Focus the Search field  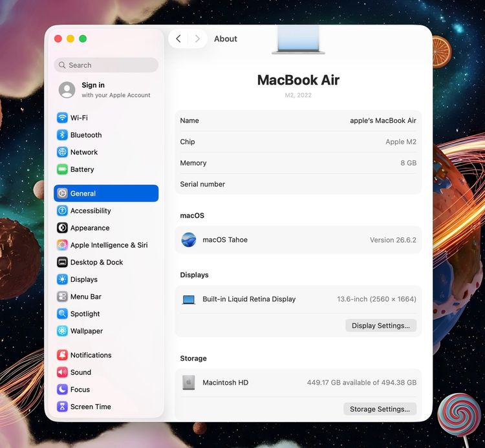(106, 65)
